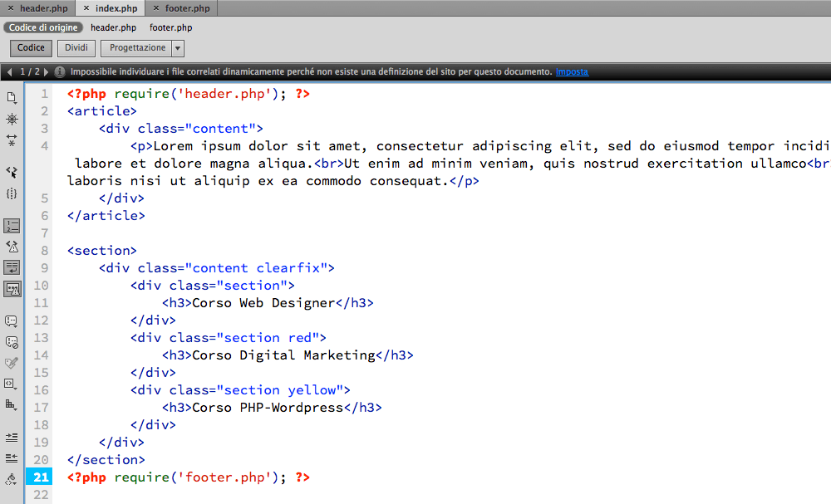
Task: Close the footer.php tab
Action: pos(156,8)
